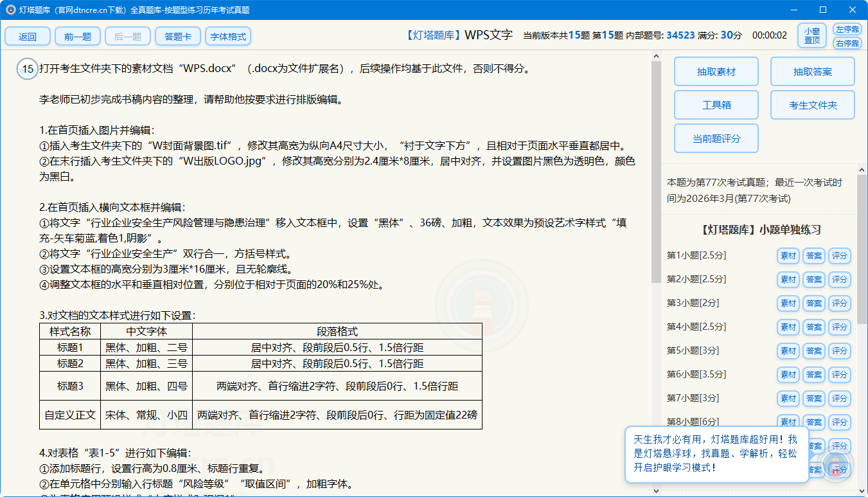Screen dimensions: 868x497
Task: Click the internal question number 34523
Action: click(681, 35)
